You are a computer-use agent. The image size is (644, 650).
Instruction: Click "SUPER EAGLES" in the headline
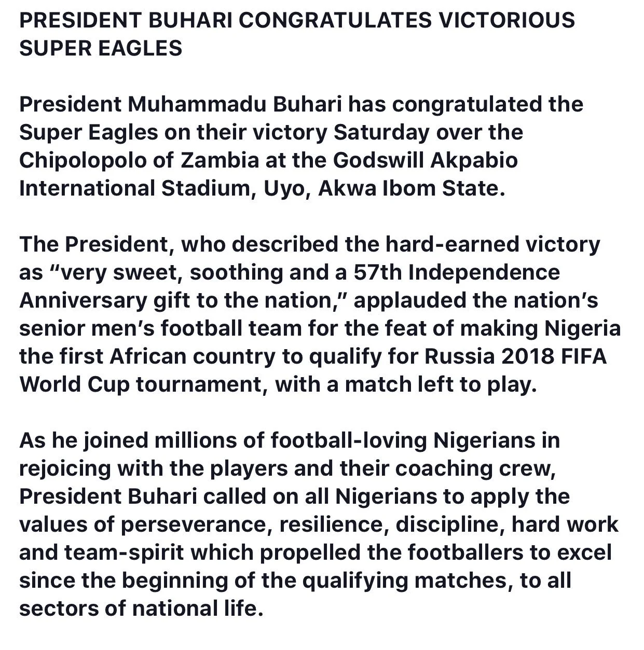(x=101, y=48)
